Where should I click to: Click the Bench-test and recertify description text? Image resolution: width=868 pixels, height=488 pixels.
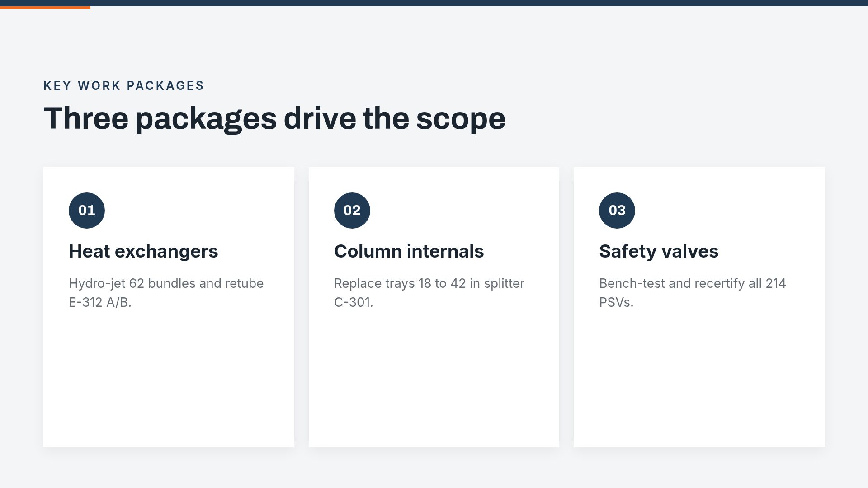pos(693,293)
